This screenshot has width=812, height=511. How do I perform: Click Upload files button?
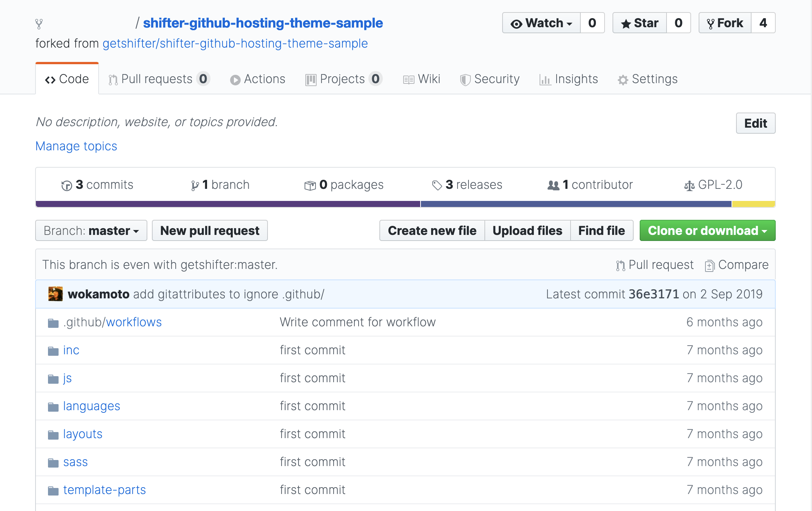[527, 230]
